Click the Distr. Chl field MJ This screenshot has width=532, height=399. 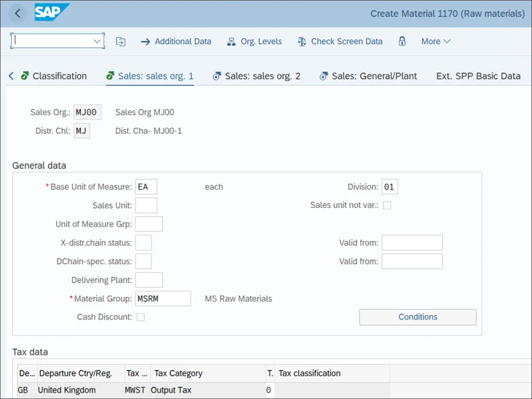click(82, 131)
